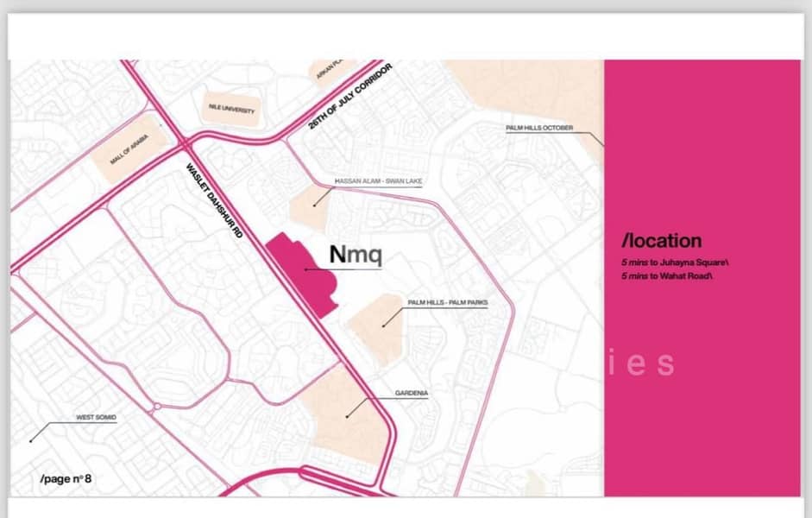
Task: Select the '5 mins to Juhayna Square' text
Action: [x=676, y=262]
